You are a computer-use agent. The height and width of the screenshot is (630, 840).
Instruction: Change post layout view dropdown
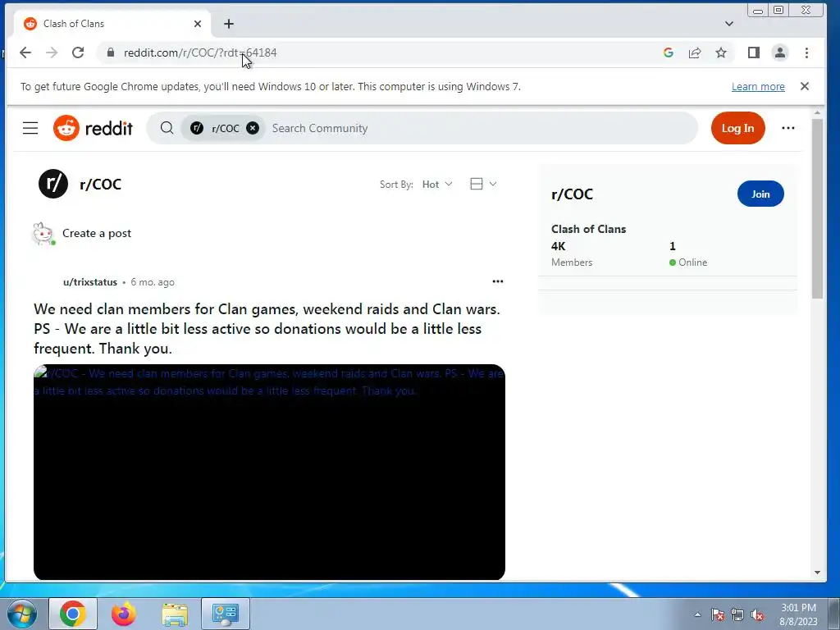pyautogui.click(x=483, y=184)
